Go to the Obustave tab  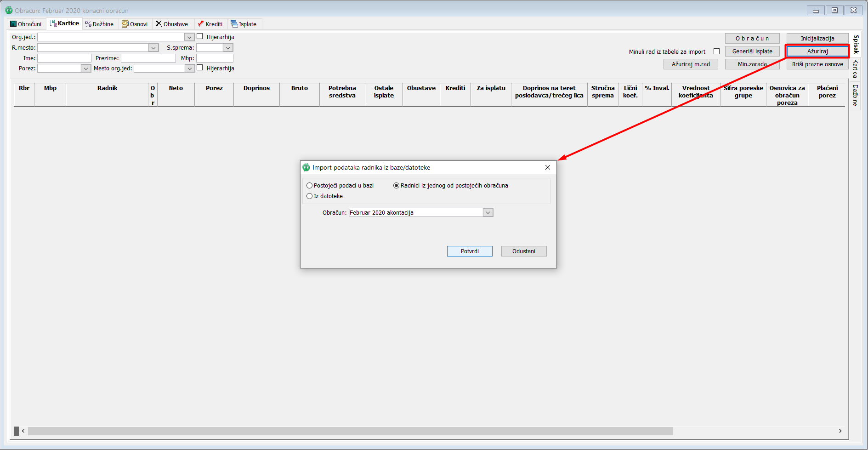pos(172,24)
